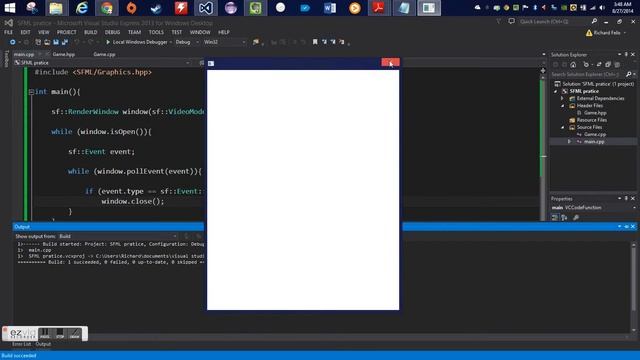640x360 pixels.
Task: Click the Find in Files toolbar icon
Action: 256,42
